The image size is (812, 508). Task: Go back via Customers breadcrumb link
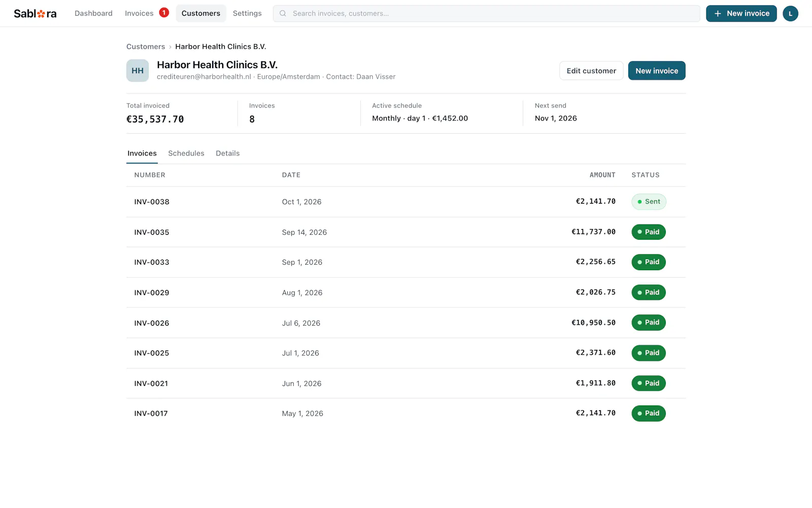[146, 47]
